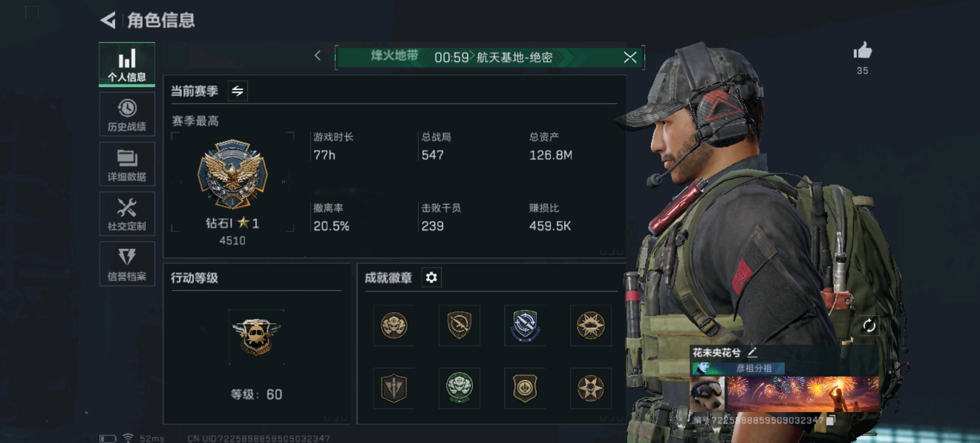Rotate character using the refresh icon
The width and height of the screenshot is (980, 443).
(869, 326)
